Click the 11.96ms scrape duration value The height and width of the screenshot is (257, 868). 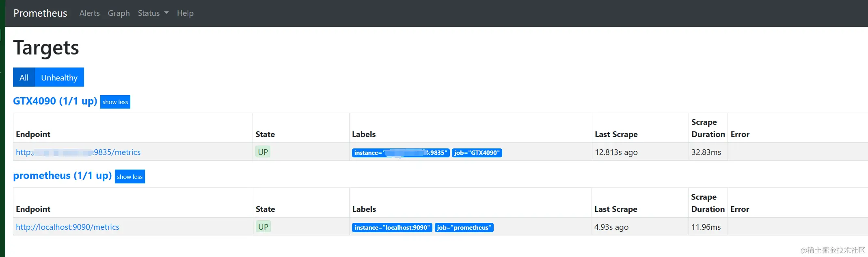(x=706, y=227)
